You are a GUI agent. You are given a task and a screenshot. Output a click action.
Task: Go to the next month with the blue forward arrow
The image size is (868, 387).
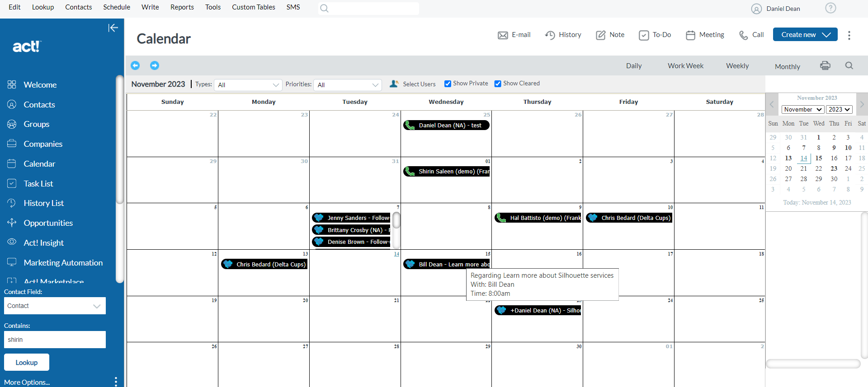click(155, 65)
